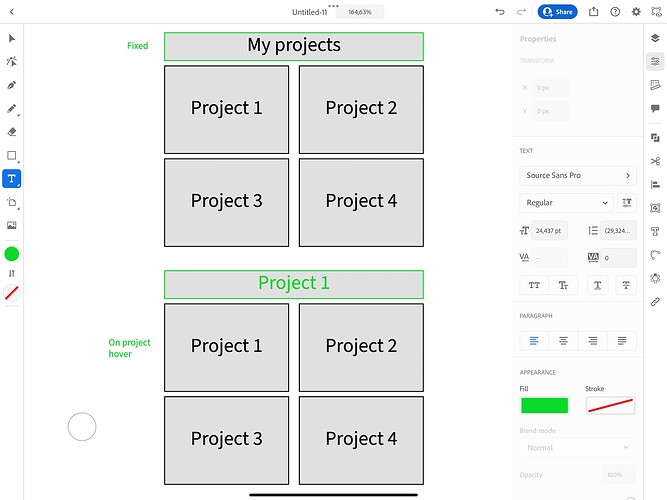Open the Comments panel icon
This screenshot has height=500, width=667.
coord(655,108)
